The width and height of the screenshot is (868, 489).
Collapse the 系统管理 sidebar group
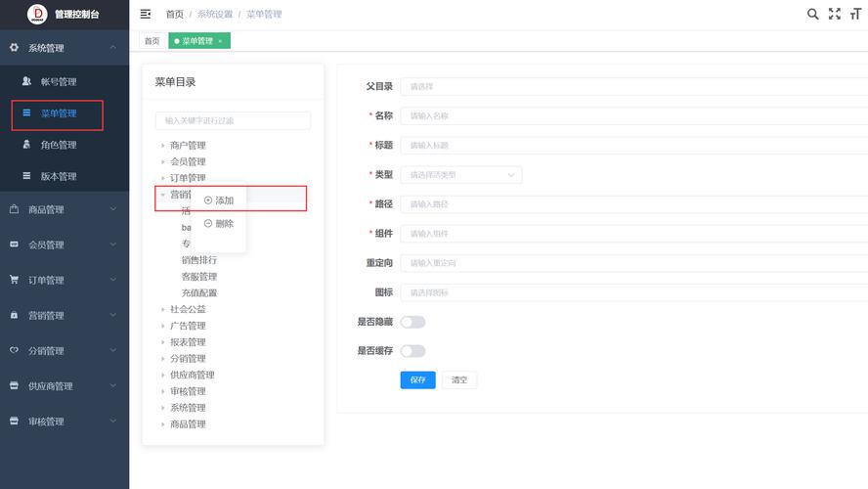(x=113, y=48)
